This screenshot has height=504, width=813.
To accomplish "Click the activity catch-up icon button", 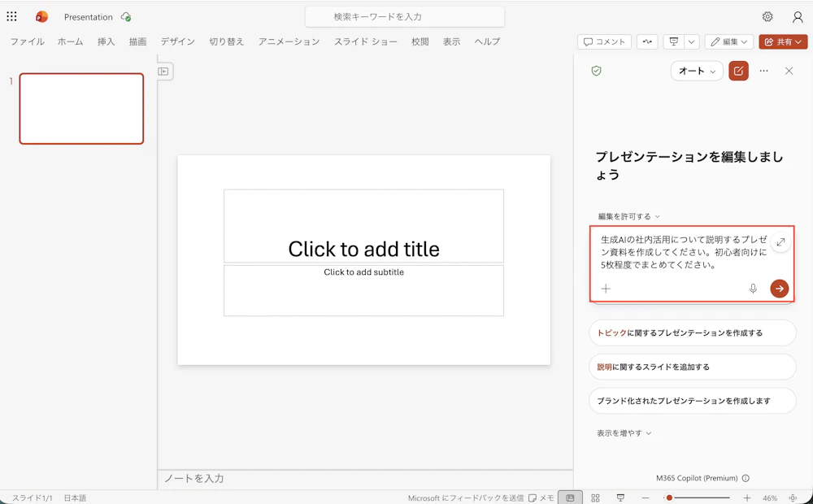I will coord(647,42).
